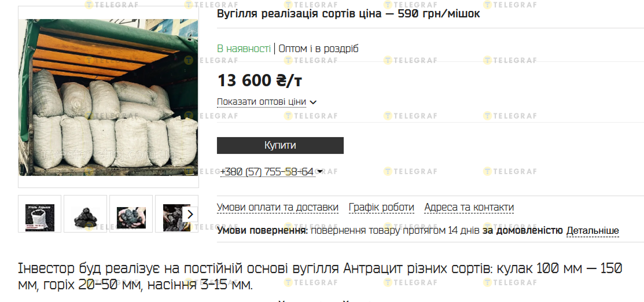Image resolution: width=644 pixels, height=302 pixels.
Task: Click Детальніше return policy link
Action: [593, 231]
